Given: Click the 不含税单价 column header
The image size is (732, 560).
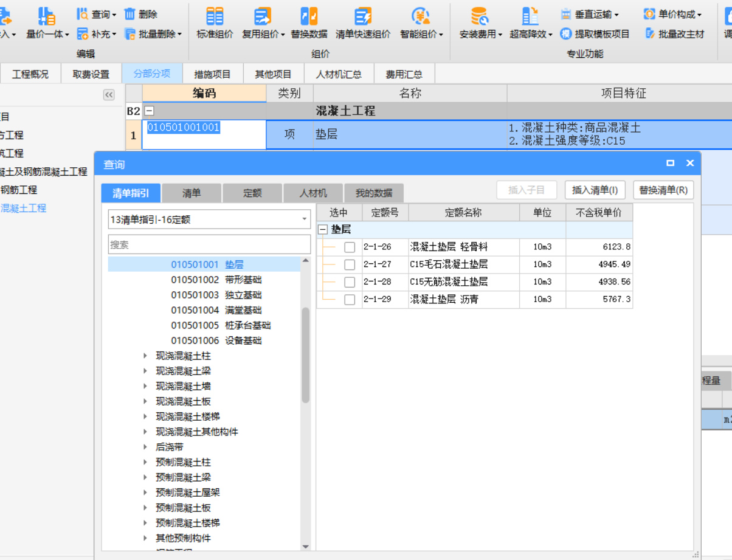Looking at the screenshot, I should (x=599, y=212).
